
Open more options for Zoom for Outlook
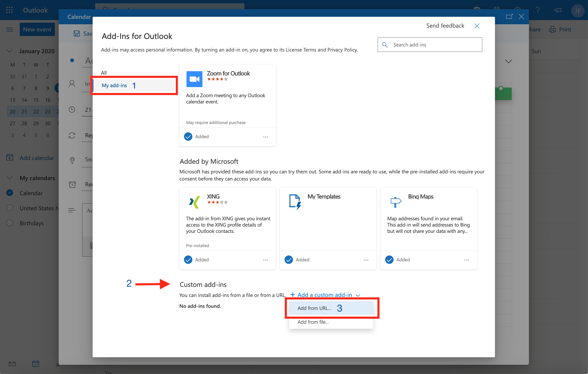pyautogui.click(x=266, y=137)
